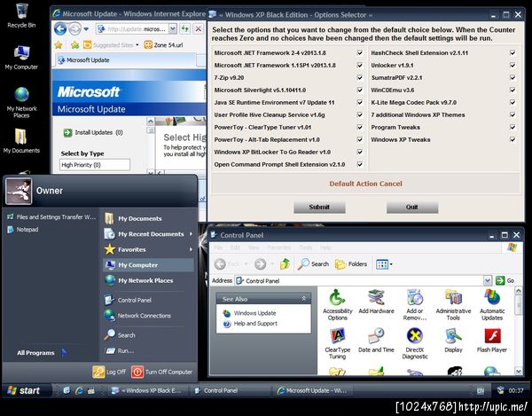Screen dimensions: 532x416
Task: Uncheck Unlocker v1.9.1 option
Action: pos(512,65)
